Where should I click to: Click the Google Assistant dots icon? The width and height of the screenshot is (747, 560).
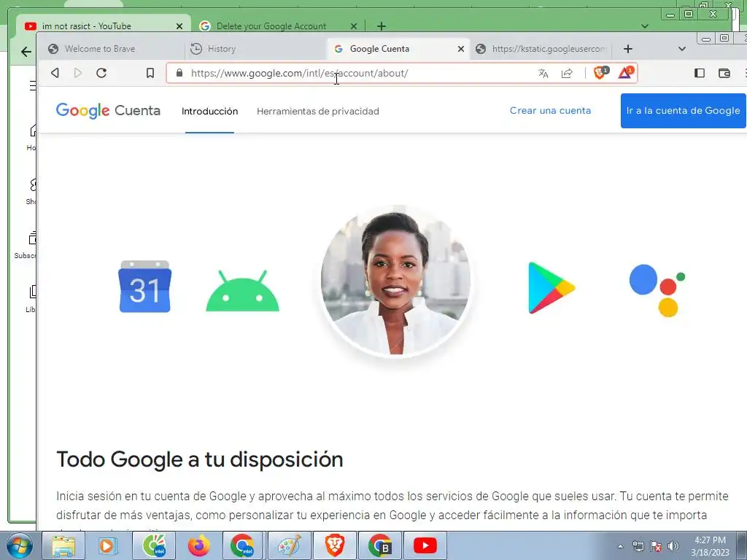[657, 290]
